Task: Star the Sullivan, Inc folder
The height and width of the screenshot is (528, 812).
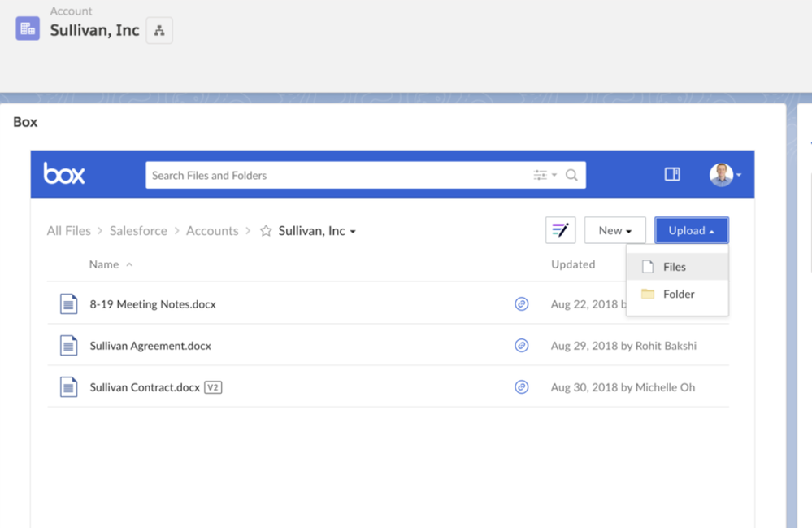Action: point(266,231)
